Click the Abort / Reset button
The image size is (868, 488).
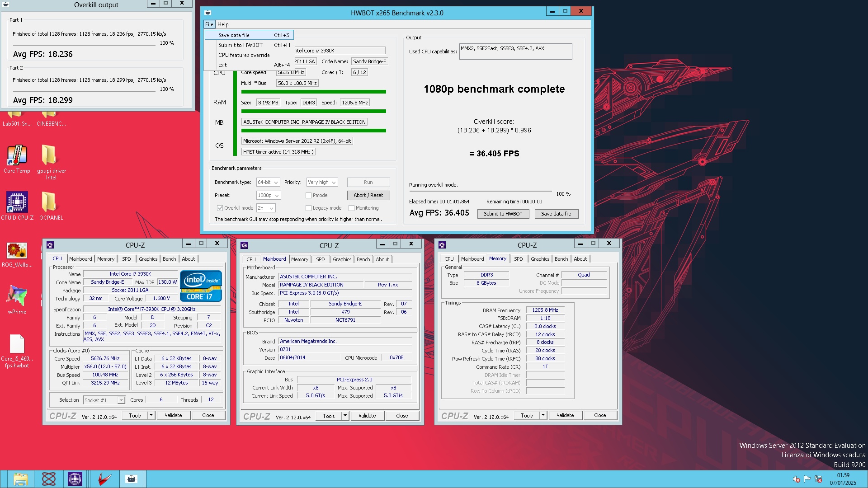pos(368,196)
